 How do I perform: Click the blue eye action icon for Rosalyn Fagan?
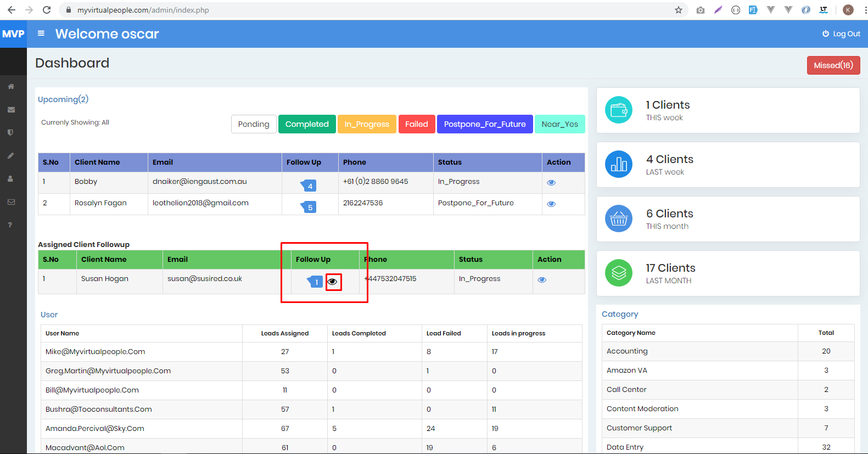coord(551,204)
